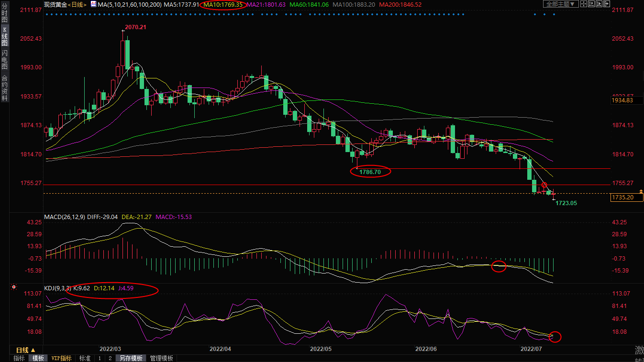Click the MA indicator chart icon
The height and width of the screenshot is (362, 644).
93,4
